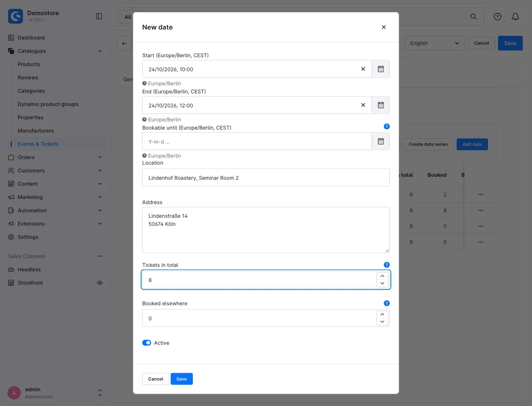Viewport: 532px width, 406px height.
Task: Expand the Orders menu section
Action: coord(100,157)
